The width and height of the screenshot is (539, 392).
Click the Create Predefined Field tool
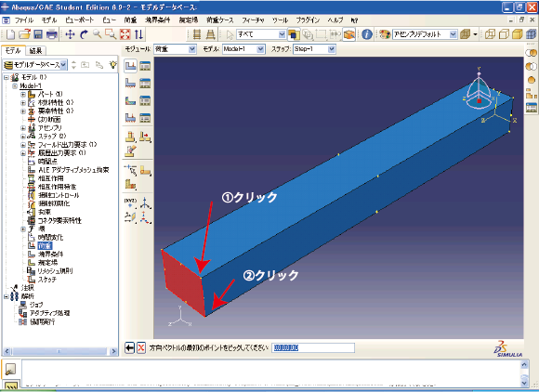point(131,100)
